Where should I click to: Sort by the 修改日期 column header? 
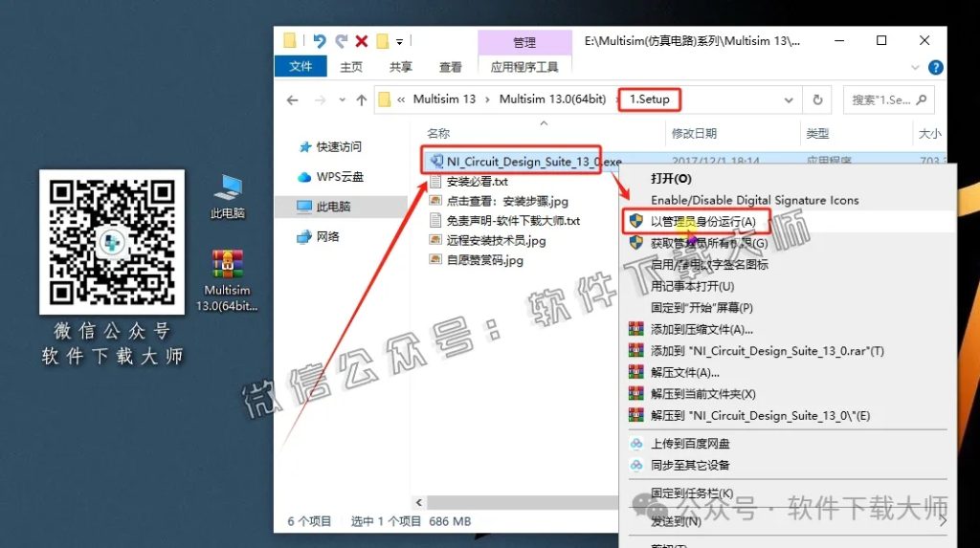coord(694,134)
